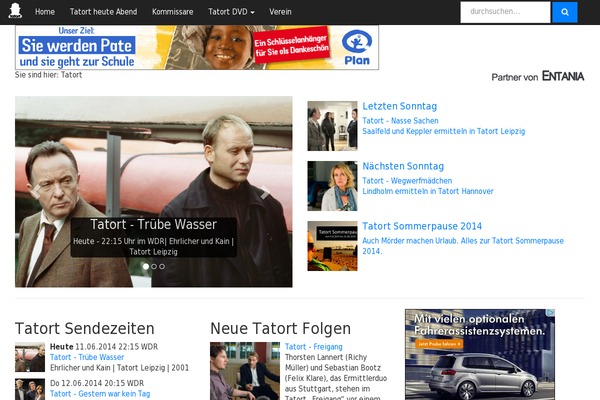Open the Verein menu item
600x400 pixels.
(280, 12)
